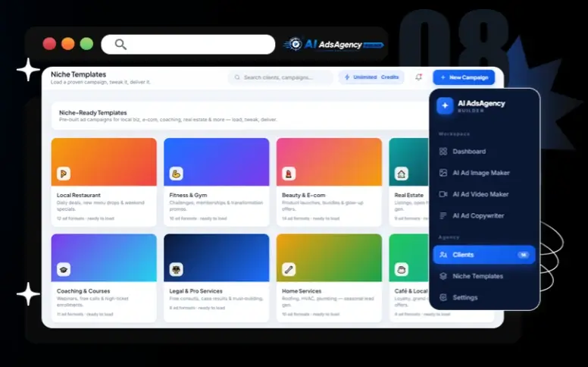The height and width of the screenshot is (367, 588).
Task: Click the Real Estate house icon
Action: point(402,174)
